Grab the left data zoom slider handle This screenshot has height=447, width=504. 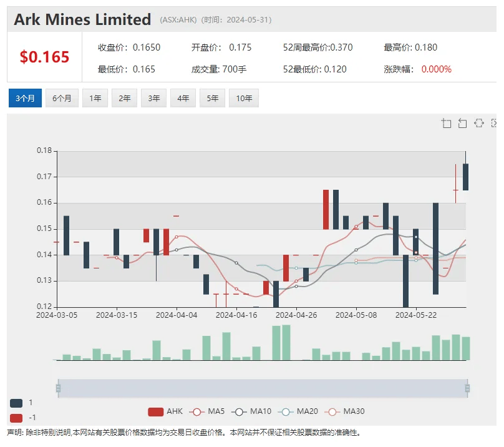point(58,388)
